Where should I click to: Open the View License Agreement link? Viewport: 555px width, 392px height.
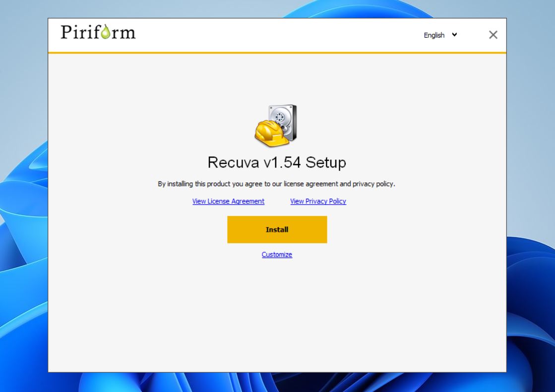click(x=228, y=201)
